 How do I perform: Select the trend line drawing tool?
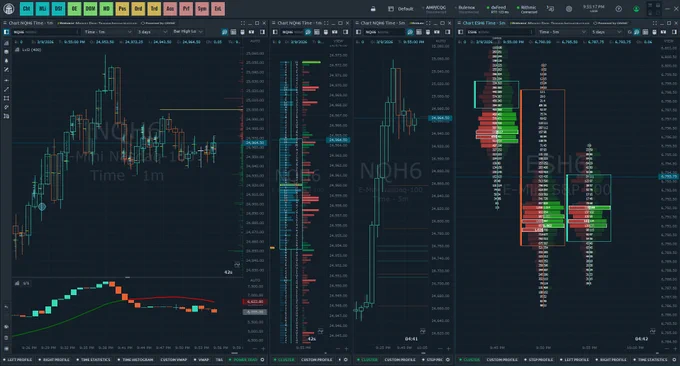tap(6, 89)
